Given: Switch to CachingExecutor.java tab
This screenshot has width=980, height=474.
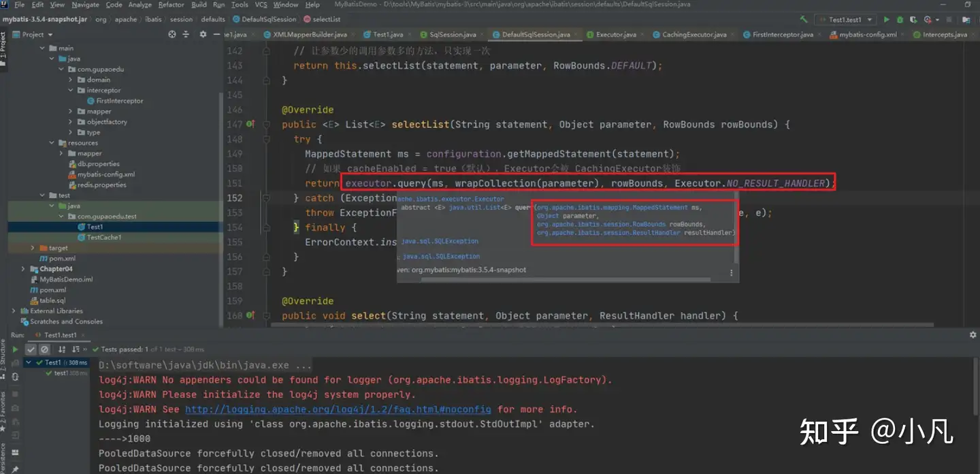Looking at the screenshot, I should click(694, 34).
